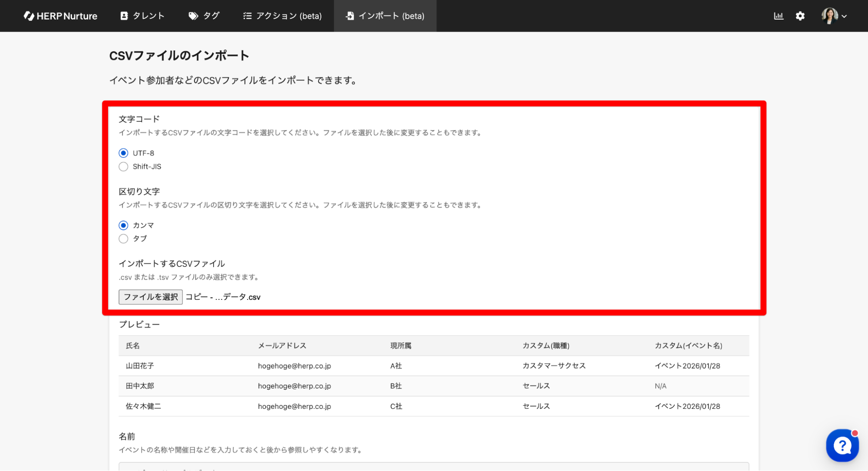This screenshot has width=868, height=471.
Task: Open the analytics chart icon
Action: [x=778, y=16]
